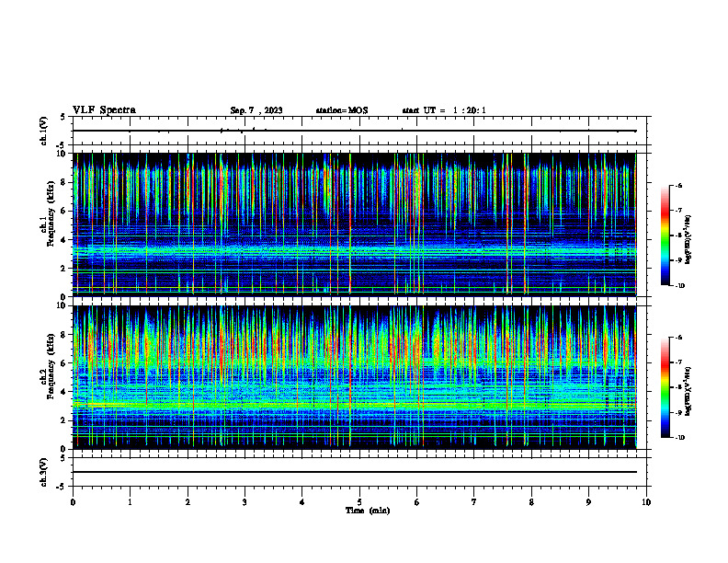728x563 pixels.
Task: Click the "3" tick on the time axis
Action: tap(245, 502)
